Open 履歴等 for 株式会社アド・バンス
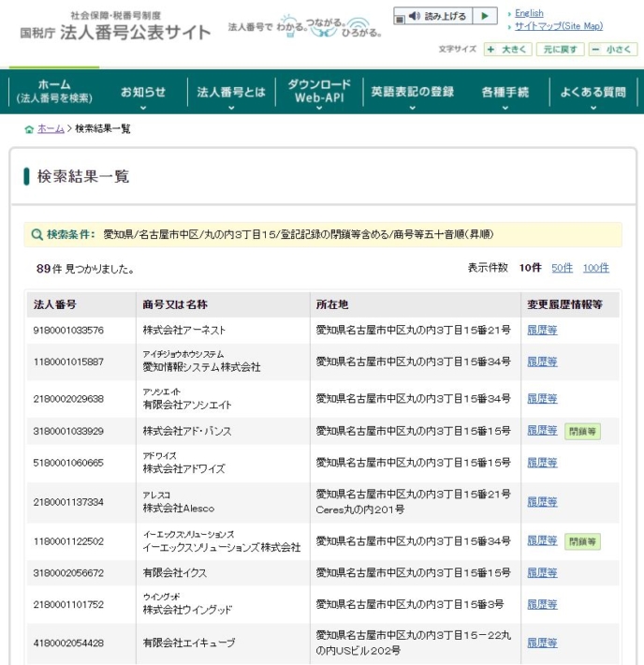 [x=542, y=431]
